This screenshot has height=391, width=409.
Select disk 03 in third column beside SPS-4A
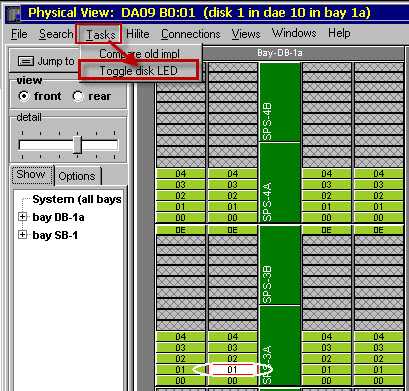tap(326, 185)
